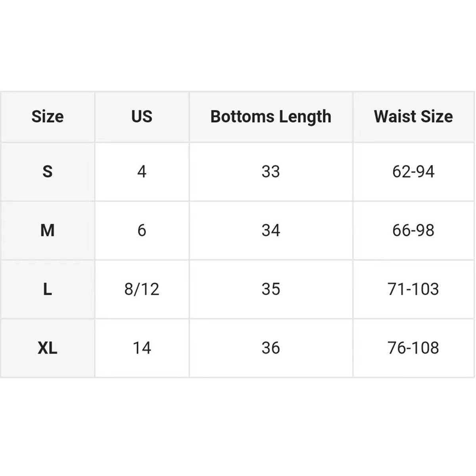The height and width of the screenshot is (476, 476).
Task: Click bottoms length 35 cell
Action: tap(271, 289)
